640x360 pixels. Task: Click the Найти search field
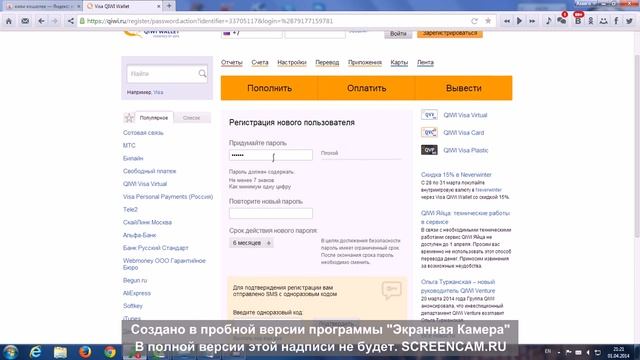click(167, 74)
